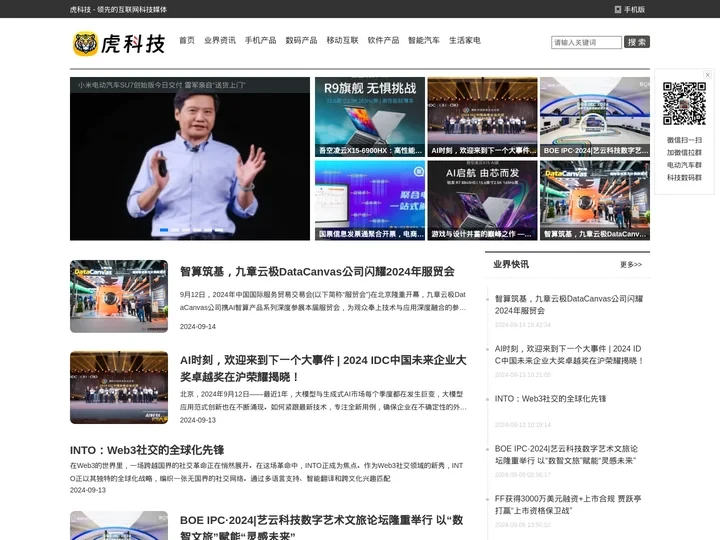The width and height of the screenshot is (720, 540).
Task: Open the 手机产品 menu item
Action: [260, 40]
